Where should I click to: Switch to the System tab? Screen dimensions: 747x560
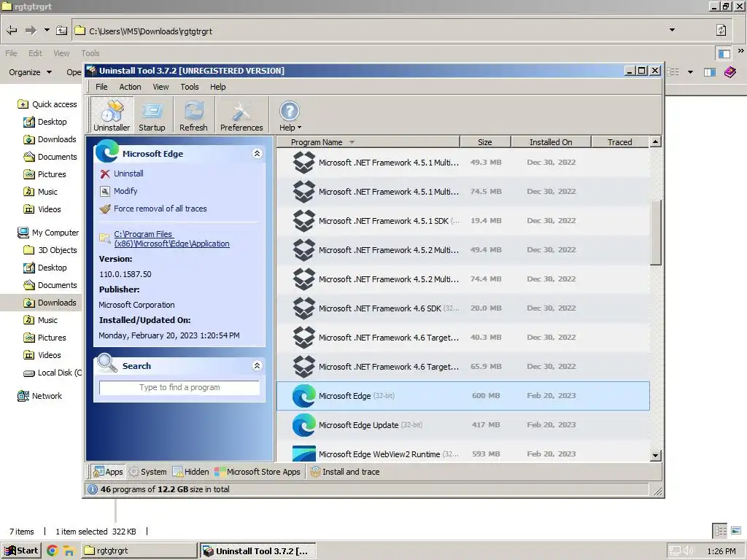coord(147,472)
